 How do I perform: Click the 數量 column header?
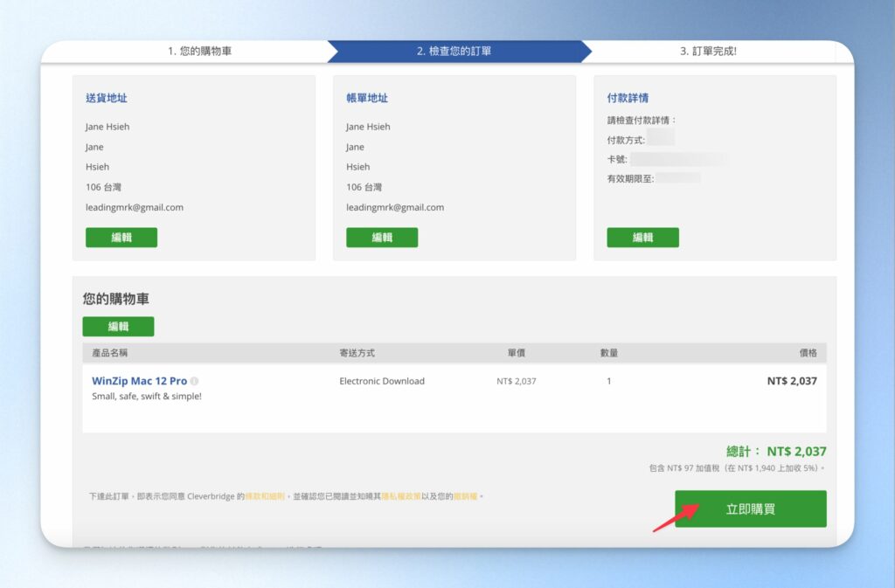click(x=609, y=353)
